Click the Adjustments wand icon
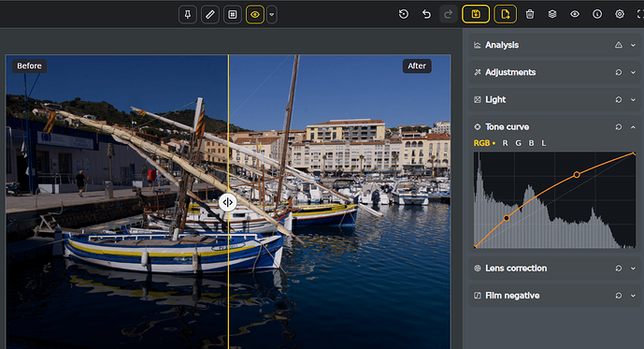The width and height of the screenshot is (644, 349). [x=478, y=72]
